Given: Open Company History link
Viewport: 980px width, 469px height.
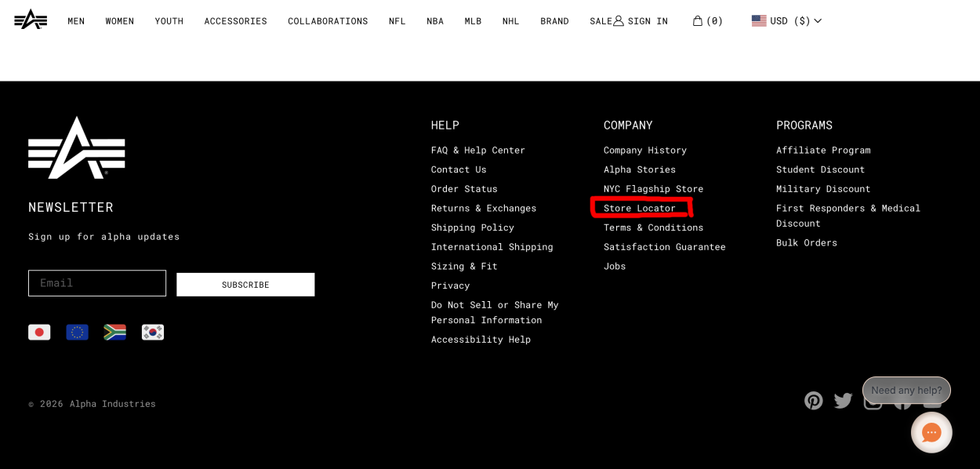Looking at the screenshot, I should click(x=645, y=150).
